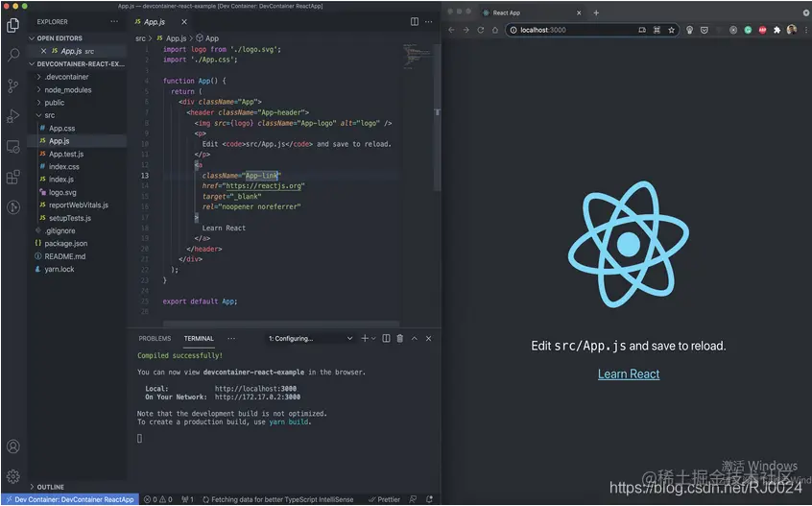Select the App.js editor tab
Viewport: 812px width, 506px height.
pos(155,22)
